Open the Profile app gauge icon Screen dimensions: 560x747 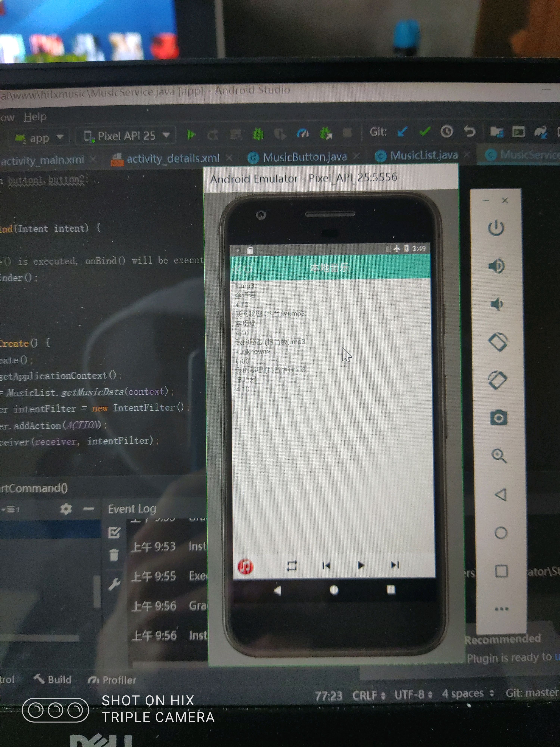tap(303, 133)
